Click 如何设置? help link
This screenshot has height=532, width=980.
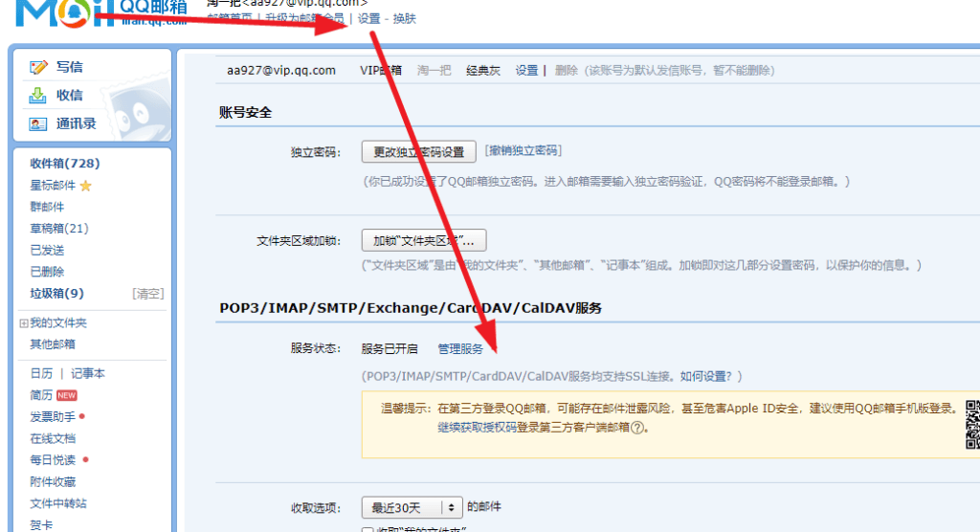click(x=705, y=376)
